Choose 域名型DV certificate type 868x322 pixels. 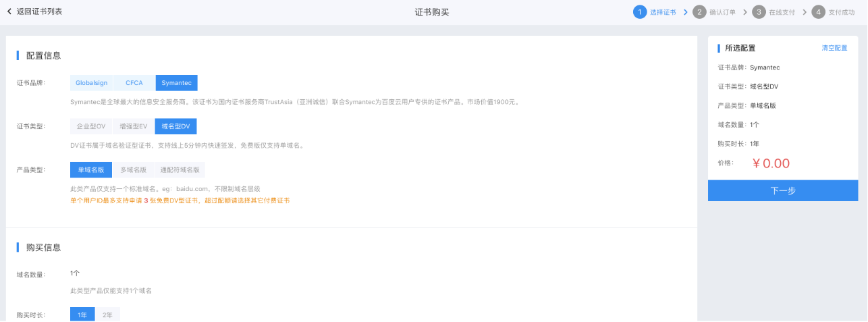coord(175,126)
